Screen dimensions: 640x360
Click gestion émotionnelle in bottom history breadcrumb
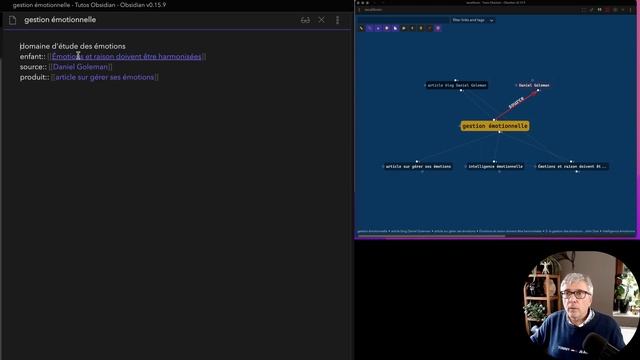[372, 231]
